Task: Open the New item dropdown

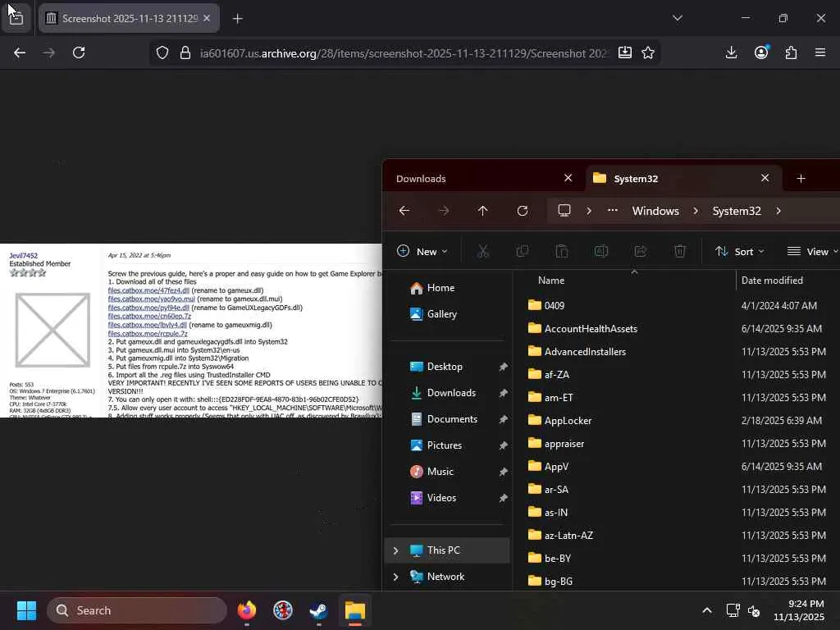Action: [x=422, y=251]
